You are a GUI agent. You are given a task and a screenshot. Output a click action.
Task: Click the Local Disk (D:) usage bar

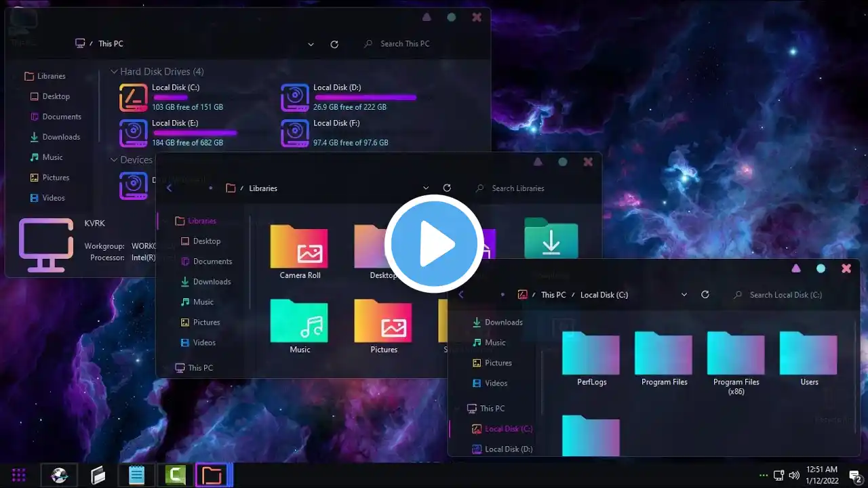(365, 98)
